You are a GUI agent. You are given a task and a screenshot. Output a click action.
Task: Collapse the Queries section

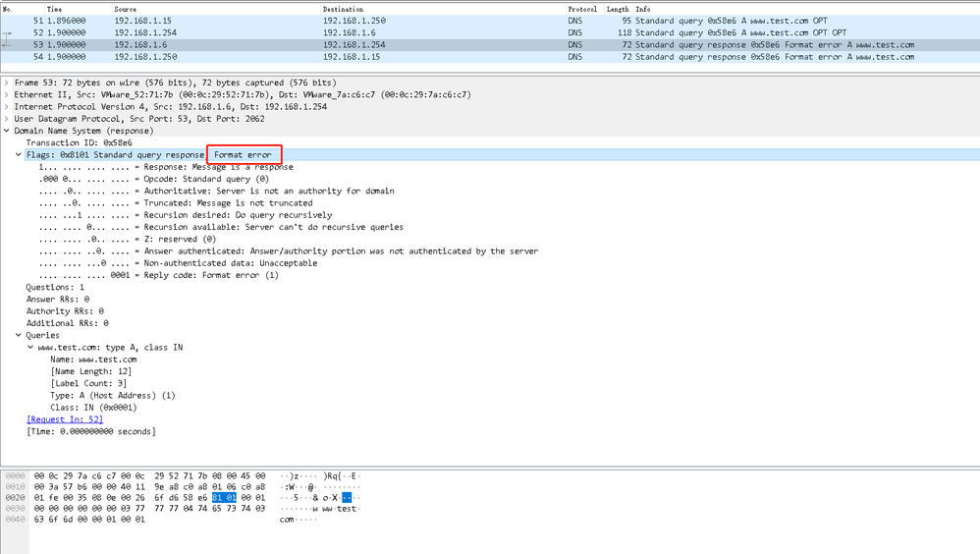click(x=18, y=335)
